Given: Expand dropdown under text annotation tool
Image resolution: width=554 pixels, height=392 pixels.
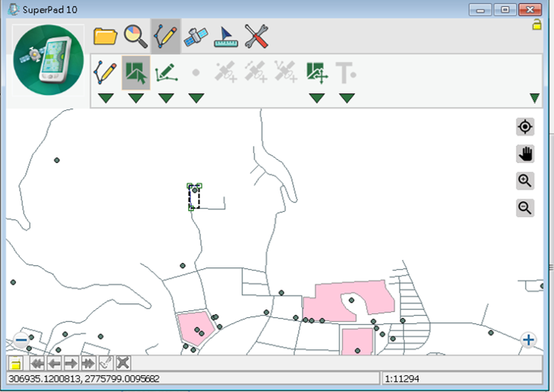Looking at the screenshot, I should (x=347, y=98).
